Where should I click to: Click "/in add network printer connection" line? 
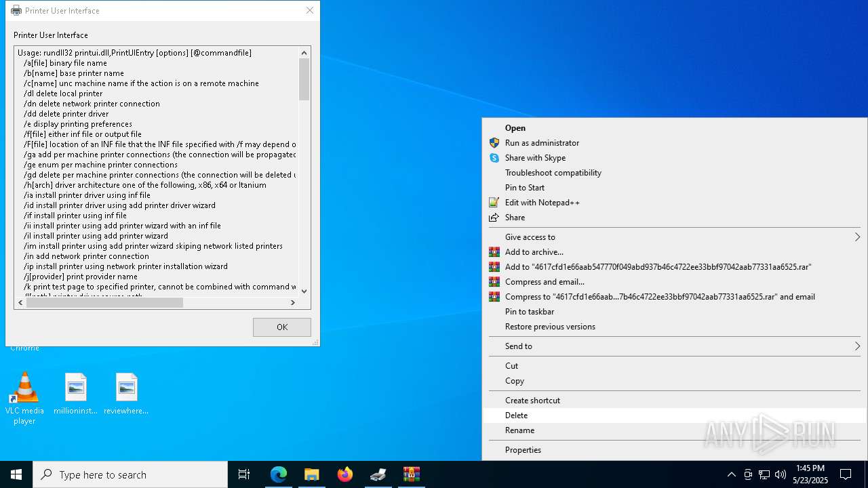(x=86, y=256)
